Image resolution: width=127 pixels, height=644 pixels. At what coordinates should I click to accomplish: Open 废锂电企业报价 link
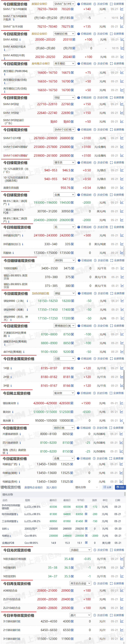tap(33, 487)
